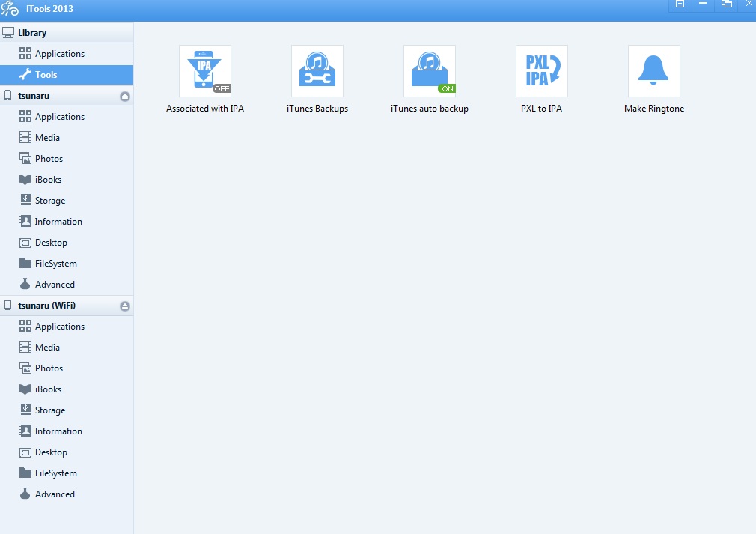Image resolution: width=756 pixels, height=534 pixels.
Task: Open Photos under tsunaru
Action: (67, 159)
